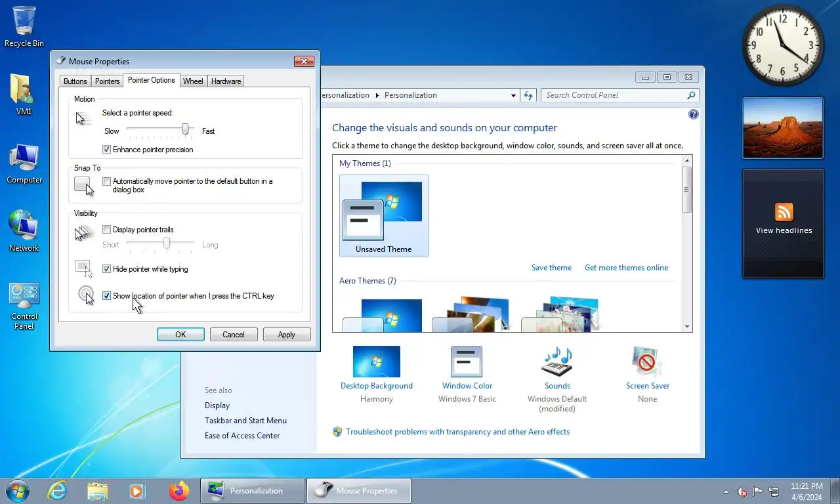
Task: Open Windows Explorer from taskbar
Action: (x=98, y=491)
